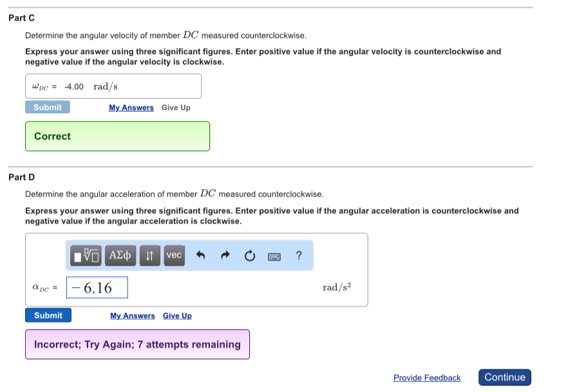Reset the answer with the refresh icon
566x392 pixels.
pos(250,256)
